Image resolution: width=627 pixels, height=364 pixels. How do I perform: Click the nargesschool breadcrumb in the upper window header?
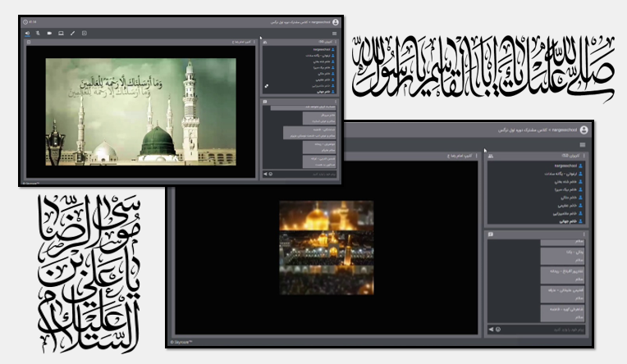pyautogui.click(x=321, y=22)
